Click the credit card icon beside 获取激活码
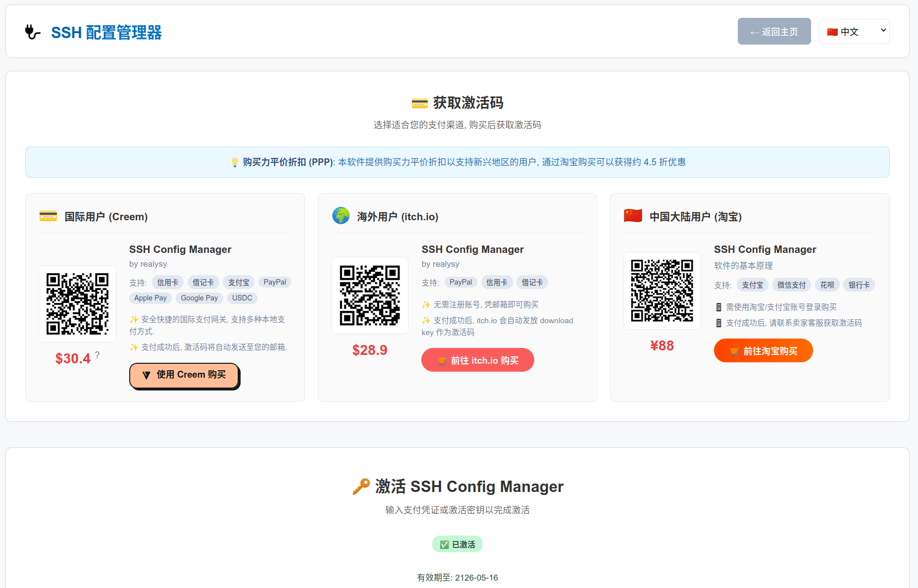 (419, 103)
